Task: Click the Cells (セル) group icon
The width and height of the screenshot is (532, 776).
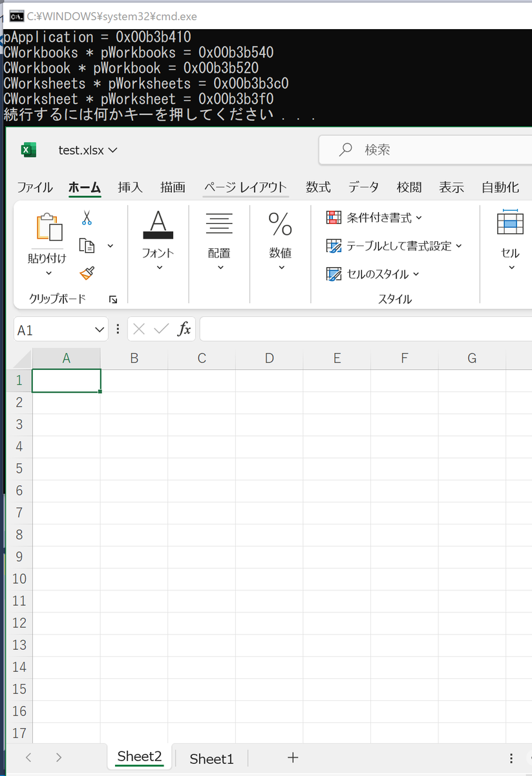Action: click(x=510, y=222)
